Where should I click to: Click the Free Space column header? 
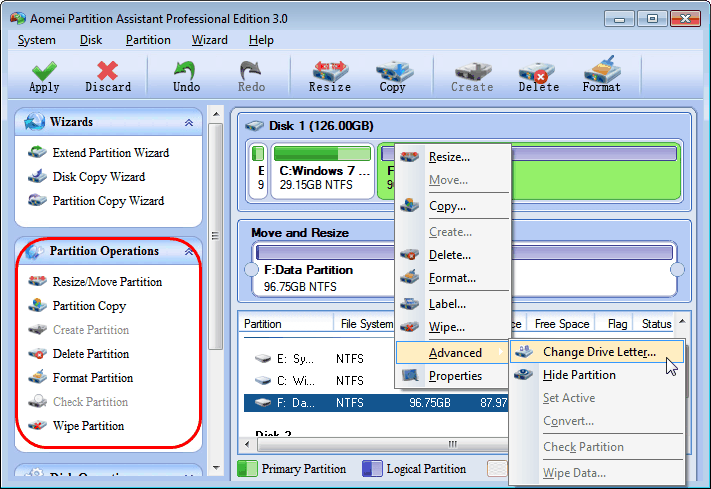tap(561, 324)
